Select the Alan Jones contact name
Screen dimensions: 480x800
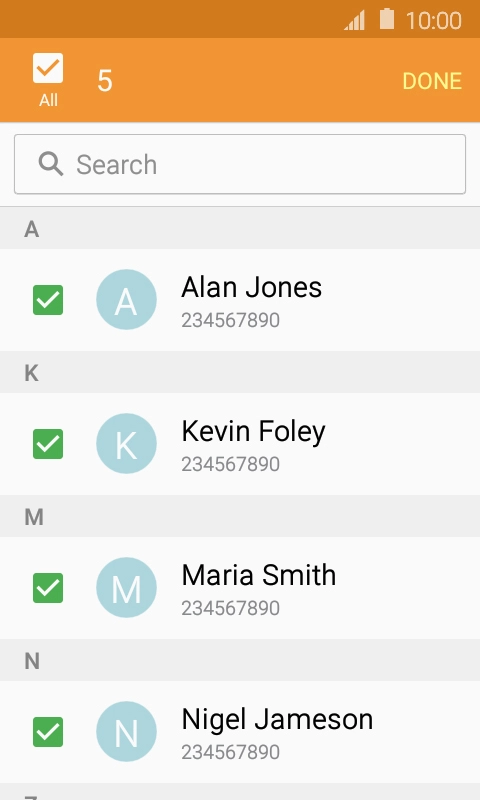pos(251,287)
